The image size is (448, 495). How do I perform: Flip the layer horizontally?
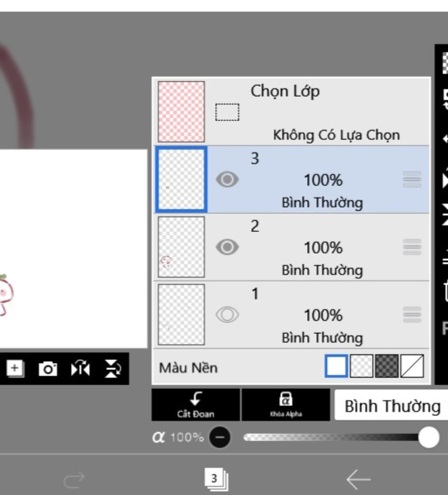80,369
